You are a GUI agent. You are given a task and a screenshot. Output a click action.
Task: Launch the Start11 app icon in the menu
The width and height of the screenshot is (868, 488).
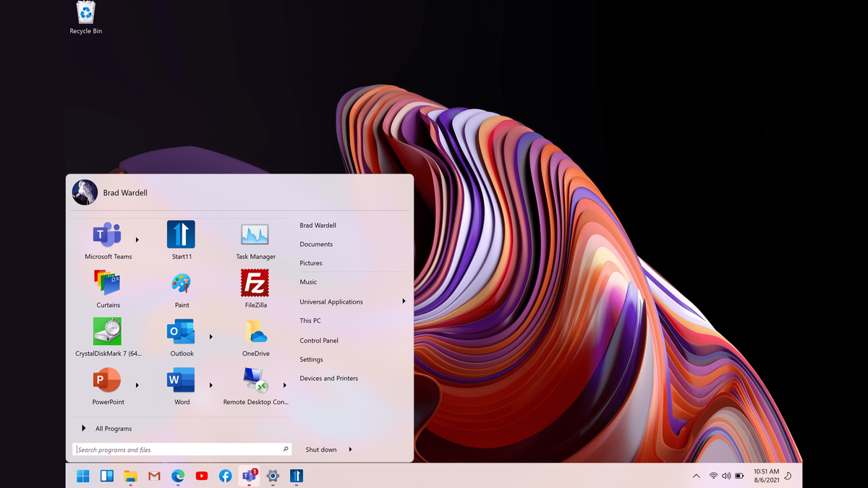tap(182, 240)
